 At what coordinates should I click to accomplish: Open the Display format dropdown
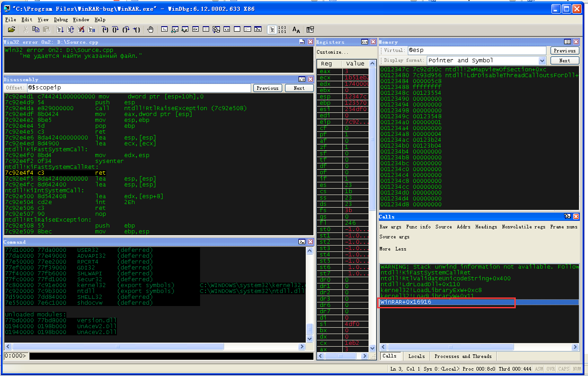pos(542,60)
